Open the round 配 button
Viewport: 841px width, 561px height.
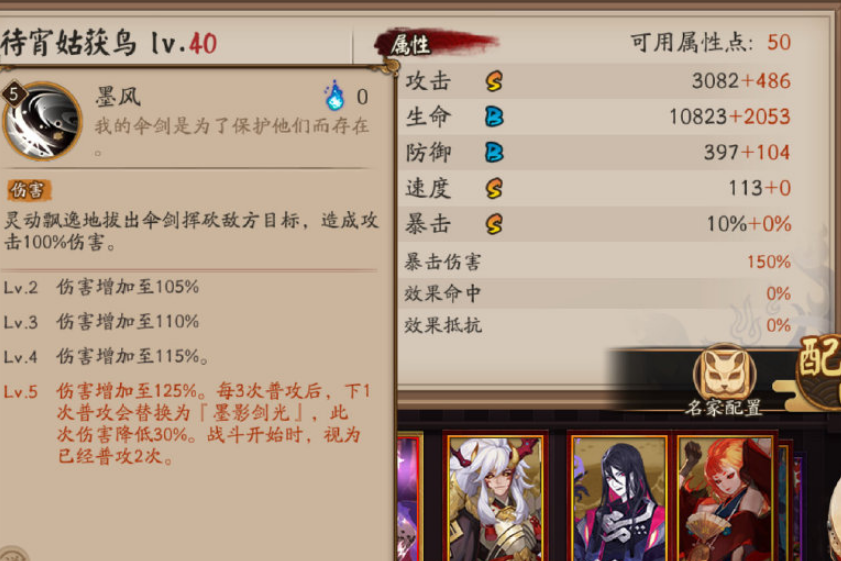tap(820, 372)
